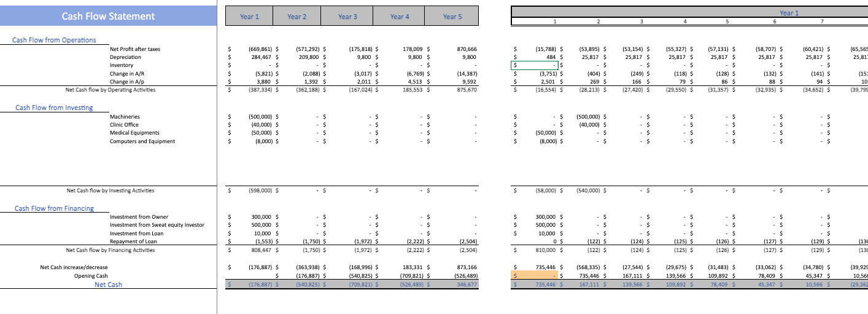Select the Year 3 column header
Viewport: 868px width, 314px height.
pyautogui.click(x=347, y=17)
